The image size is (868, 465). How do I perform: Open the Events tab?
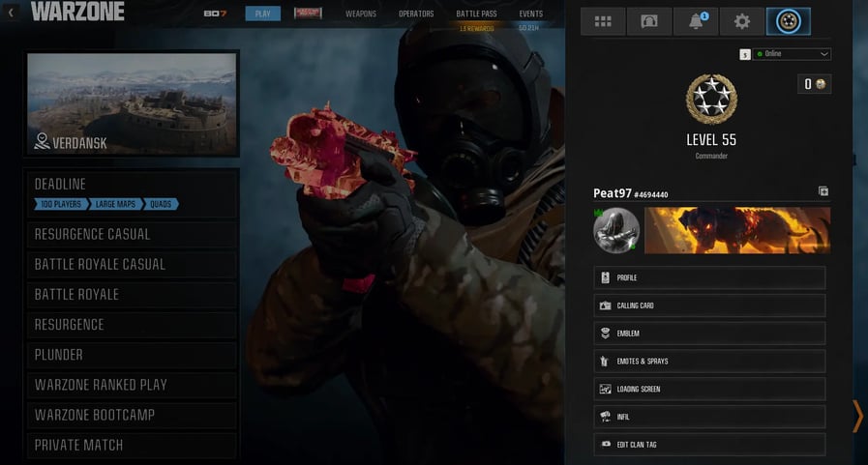point(531,14)
